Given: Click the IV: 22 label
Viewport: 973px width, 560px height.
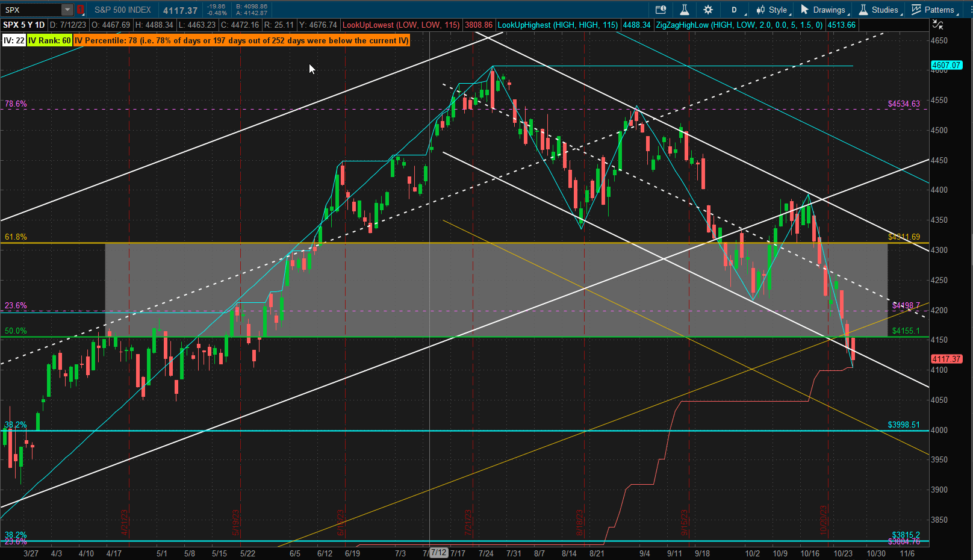Looking at the screenshot, I should (14, 40).
